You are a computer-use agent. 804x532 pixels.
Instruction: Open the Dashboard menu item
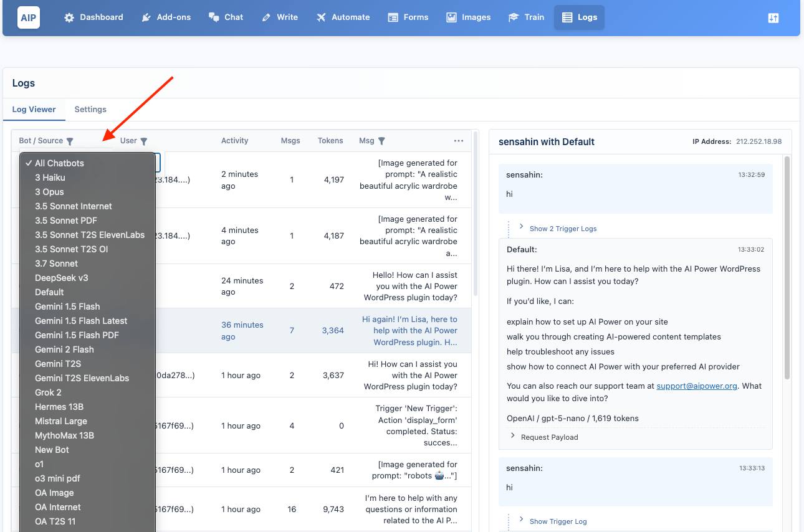[x=93, y=17]
